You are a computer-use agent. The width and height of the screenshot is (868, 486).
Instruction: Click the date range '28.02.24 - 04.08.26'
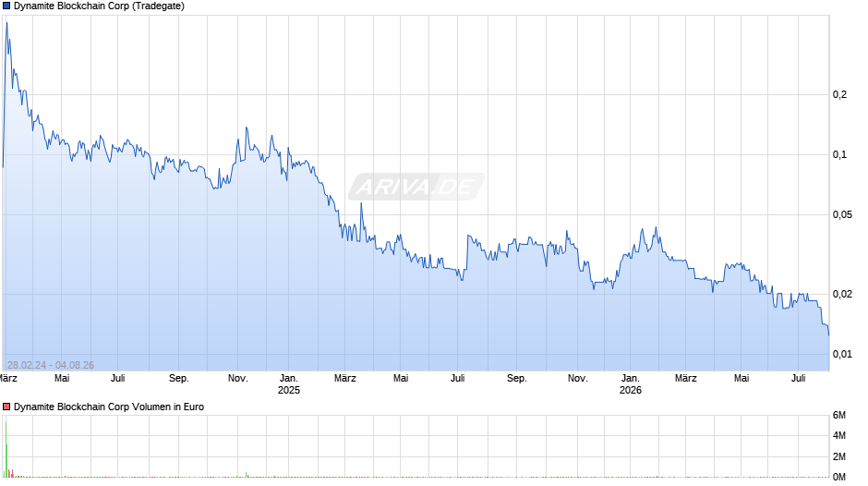point(51,365)
